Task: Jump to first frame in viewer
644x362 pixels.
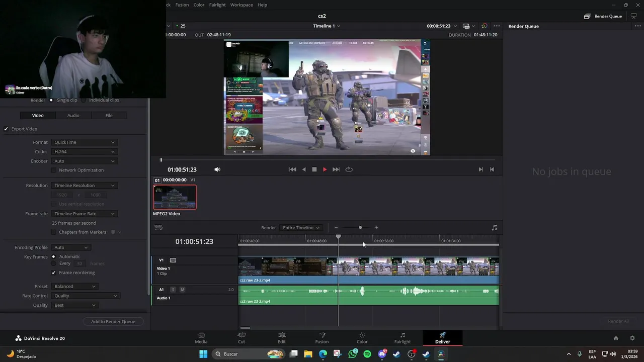Action: [293, 169]
